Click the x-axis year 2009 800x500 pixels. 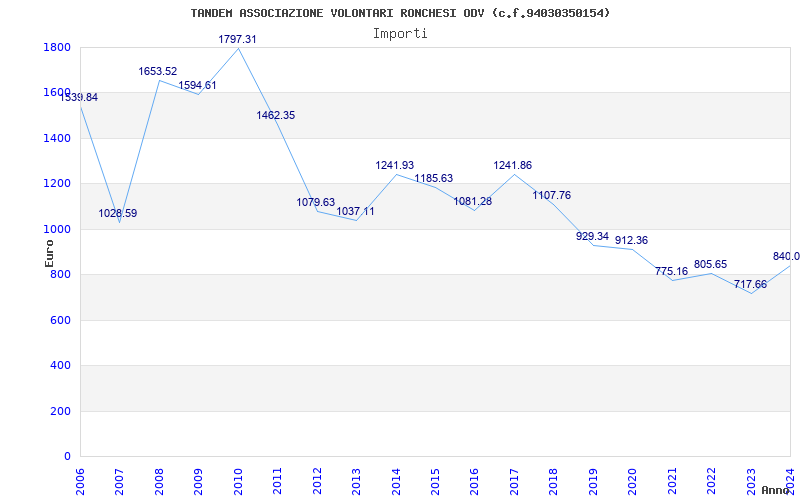pos(198,482)
